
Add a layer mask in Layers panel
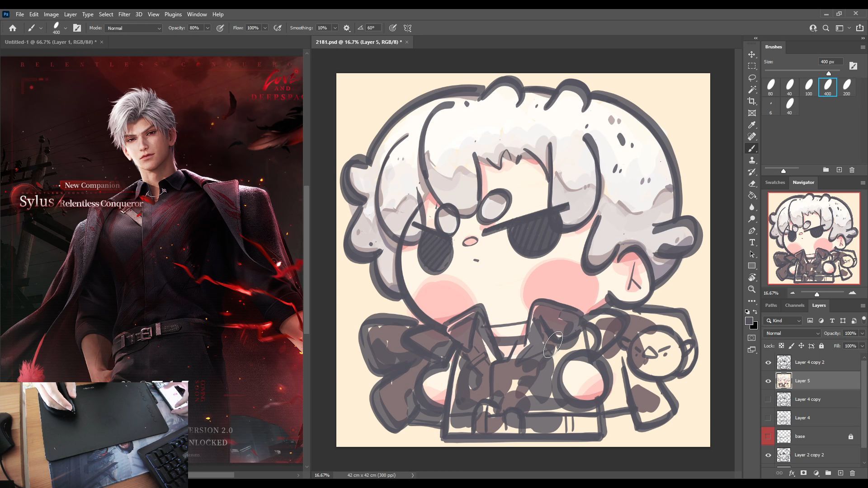pyautogui.click(x=803, y=473)
